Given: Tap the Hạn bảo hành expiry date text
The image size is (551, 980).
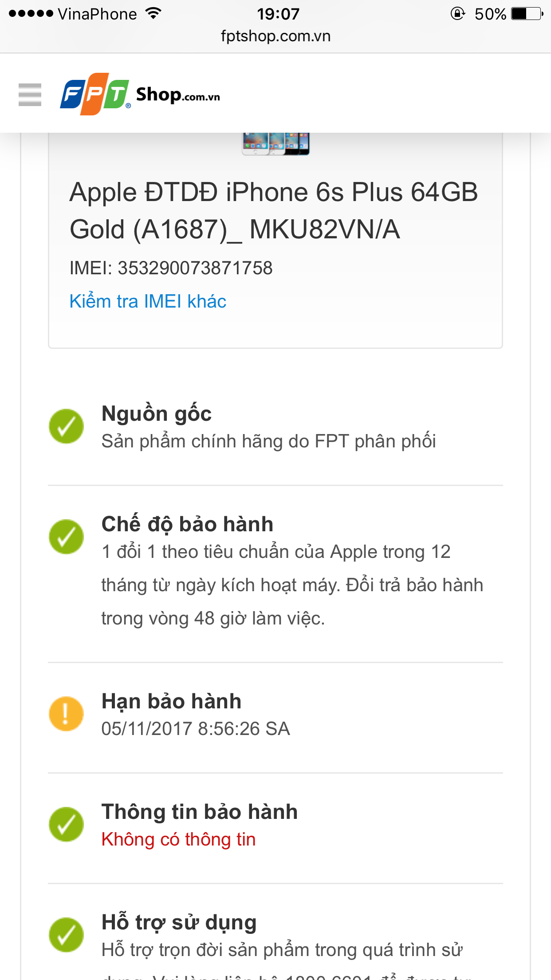Looking at the screenshot, I should (x=196, y=729).
